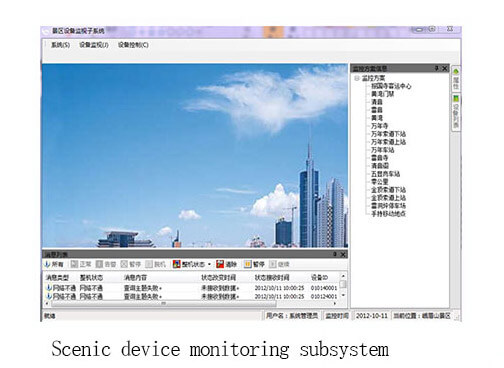Click horizontal scrollbar of message list

pos(163,304)
